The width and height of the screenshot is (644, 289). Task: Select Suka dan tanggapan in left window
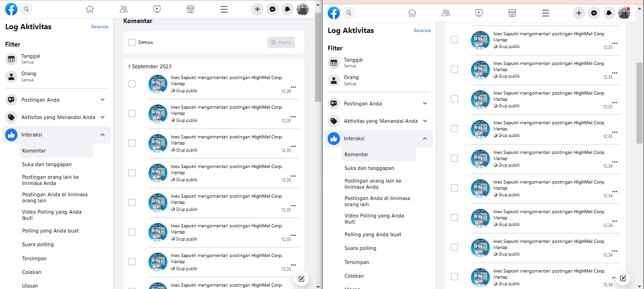coord(47,164)
